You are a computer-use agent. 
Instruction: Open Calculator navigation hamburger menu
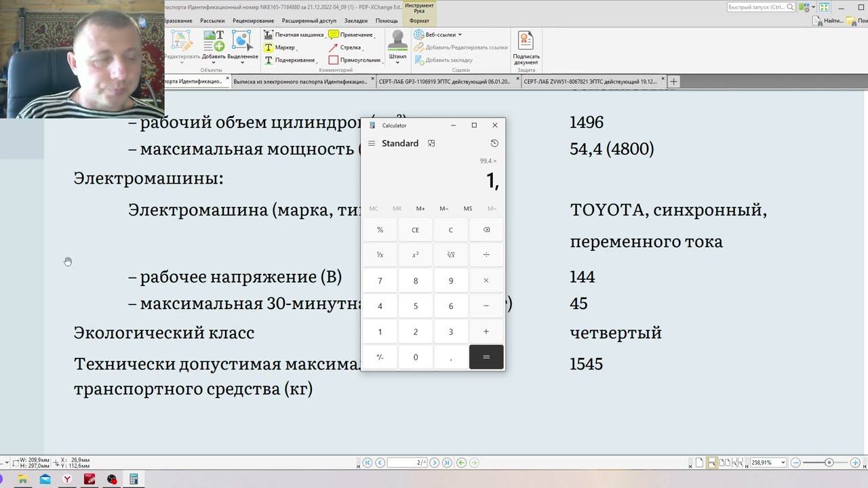click(x=372, y=144)
